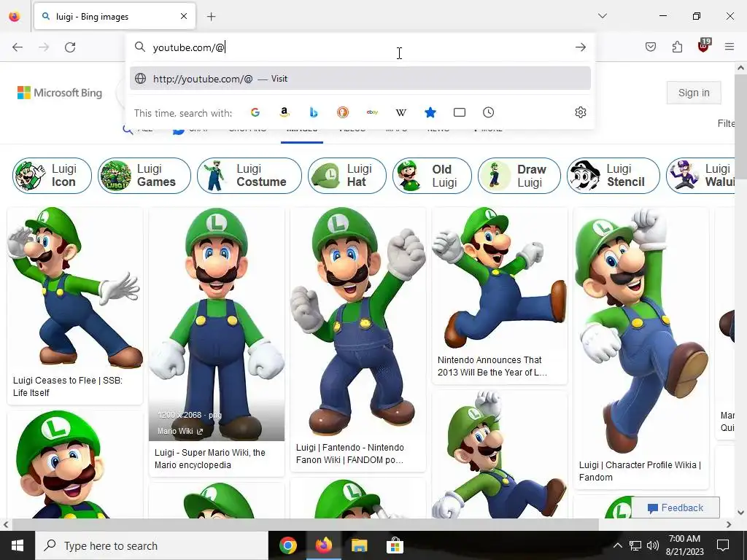Select the Luigi Games suggestion chip
747x560 pixels.
(144, 175)
